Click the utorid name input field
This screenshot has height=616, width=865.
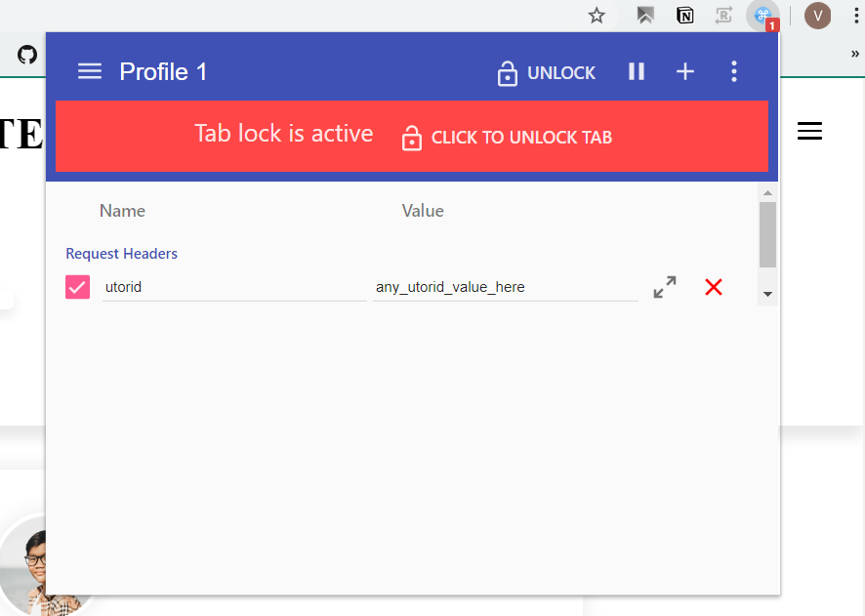coord(234,287)
